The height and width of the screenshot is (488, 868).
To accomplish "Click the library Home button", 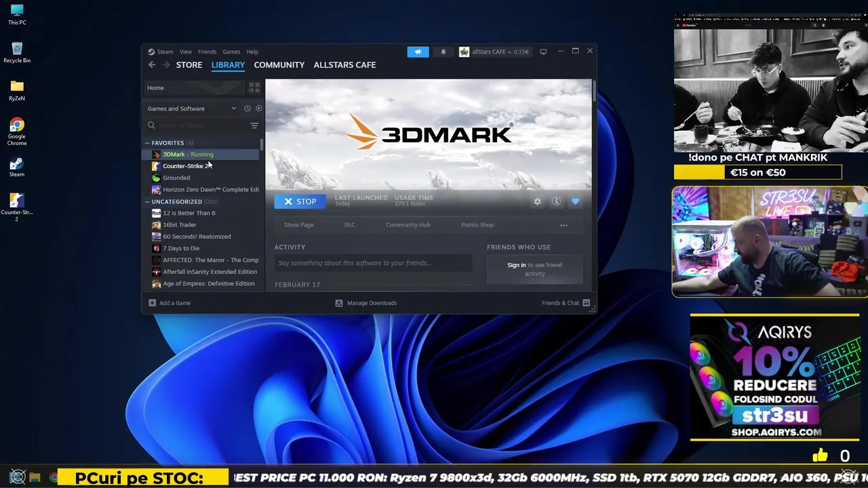I will (194, 87).
